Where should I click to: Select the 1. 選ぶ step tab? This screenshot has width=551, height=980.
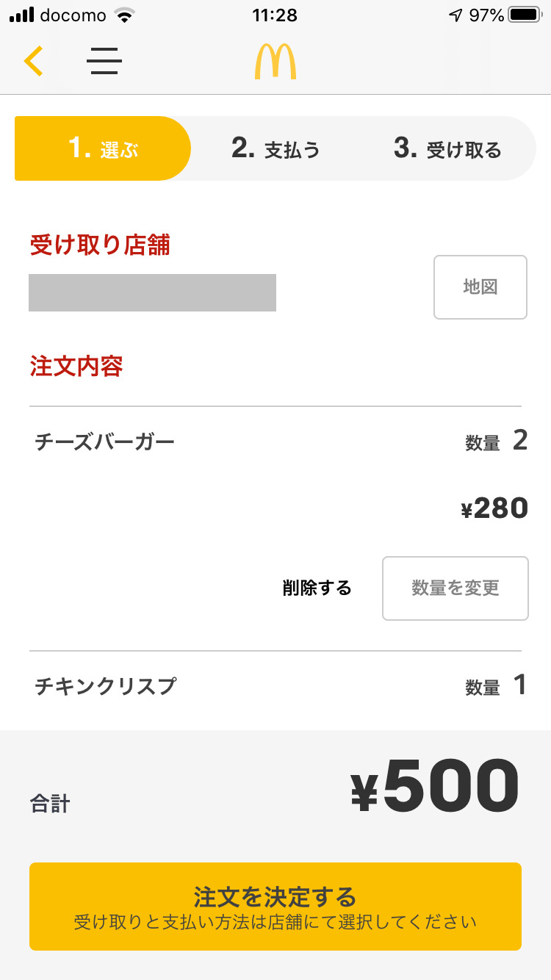coord(103,148)
